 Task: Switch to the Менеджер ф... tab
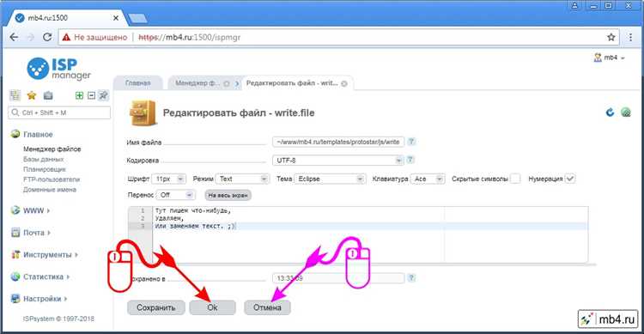coord(197,83)
